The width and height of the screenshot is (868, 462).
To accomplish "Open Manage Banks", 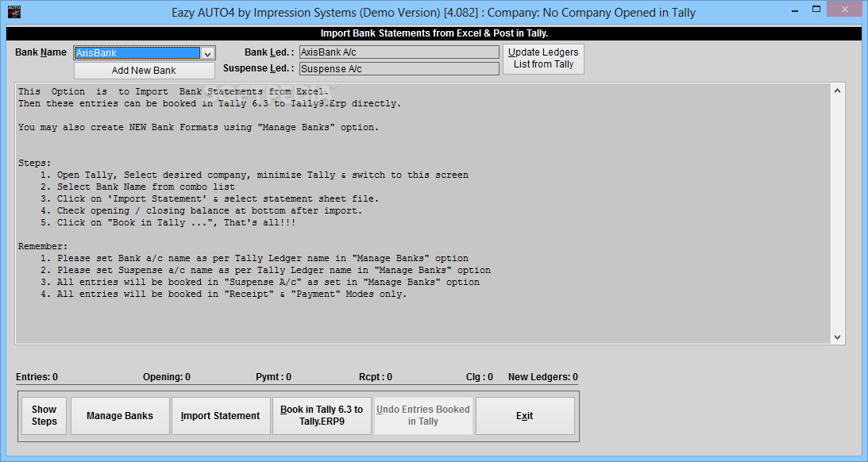I will pyautogui.click(x=120, y=415).
